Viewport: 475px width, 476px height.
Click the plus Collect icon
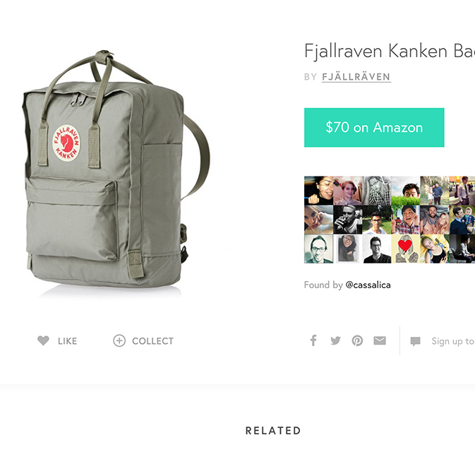pyautogui.click(x=119, y=340)
